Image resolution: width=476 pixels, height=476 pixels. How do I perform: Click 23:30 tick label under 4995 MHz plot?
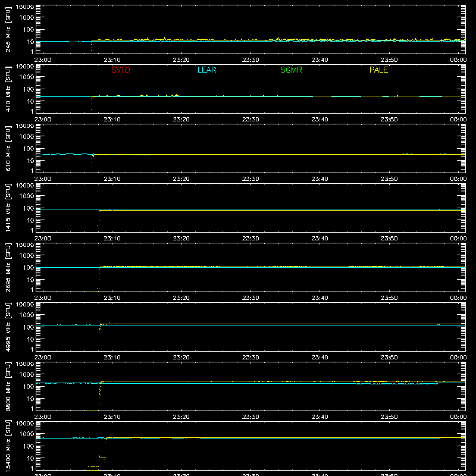coord(250,358)
